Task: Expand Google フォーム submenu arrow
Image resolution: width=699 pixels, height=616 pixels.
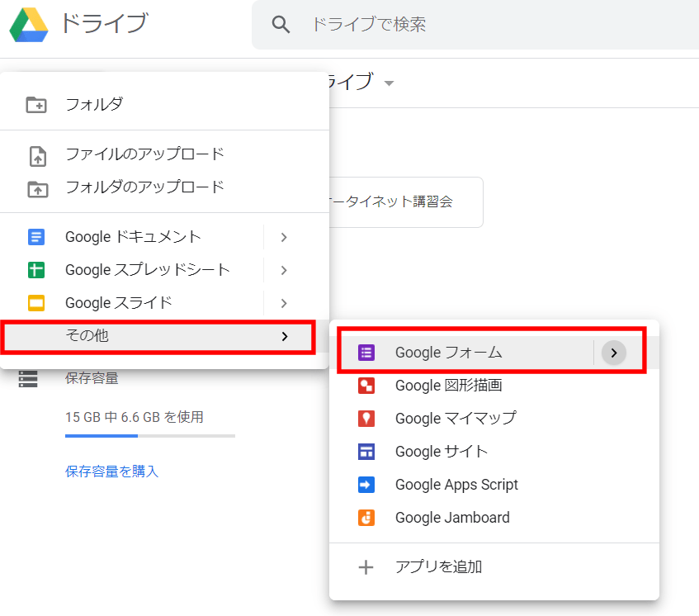Action: (x=614, y=353)
